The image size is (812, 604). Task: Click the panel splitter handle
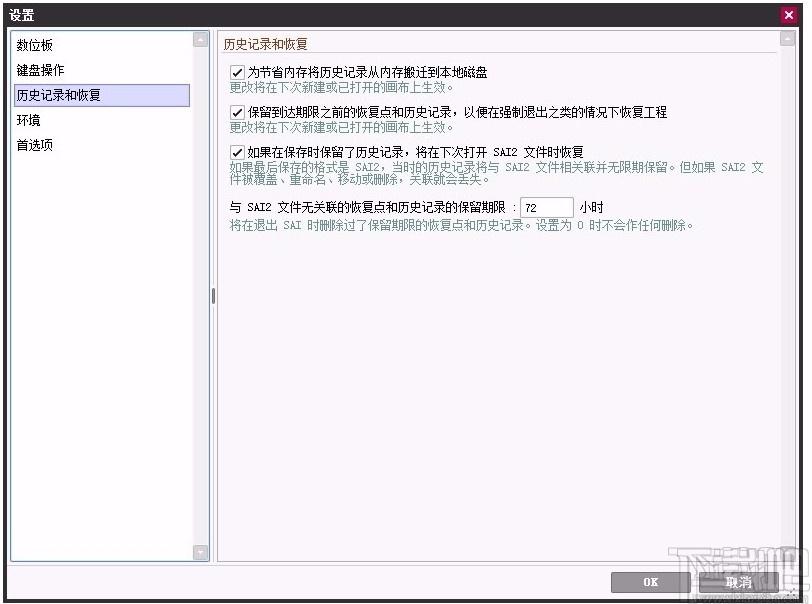coord(213,296)
